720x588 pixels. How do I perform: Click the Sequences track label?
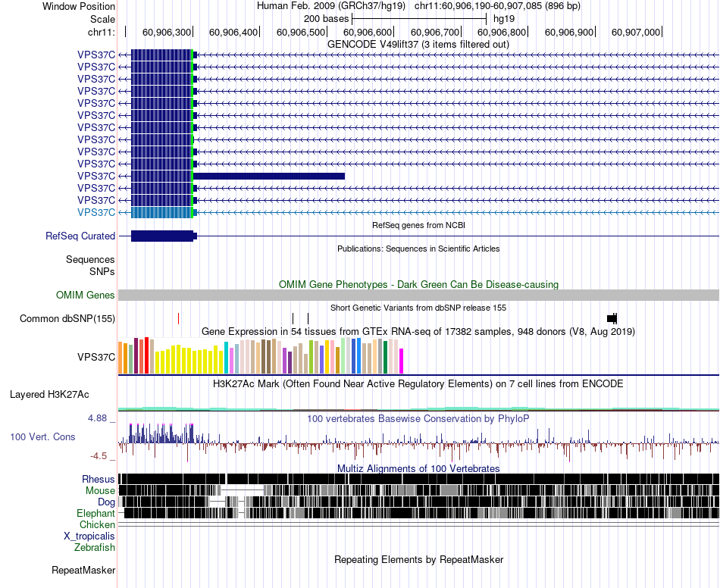click(x=90, y=260)
